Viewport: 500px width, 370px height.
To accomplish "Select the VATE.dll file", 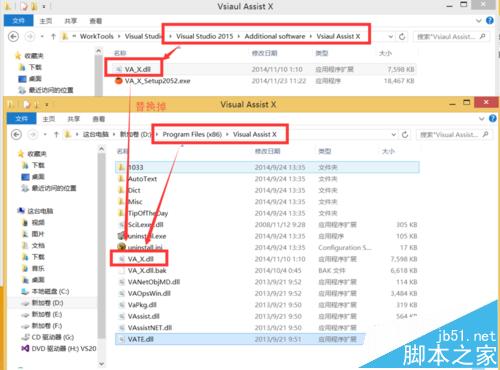I will tap(240, 339).
